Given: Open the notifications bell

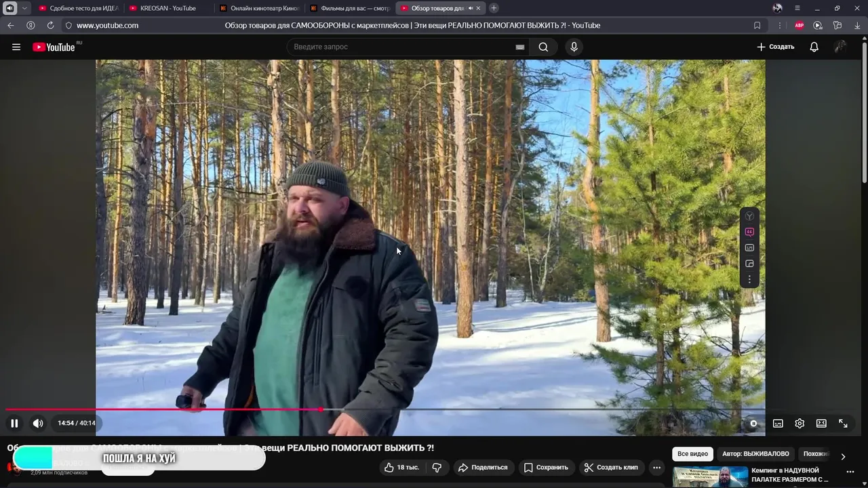Looking at the screenshot, I should (814, 47).
